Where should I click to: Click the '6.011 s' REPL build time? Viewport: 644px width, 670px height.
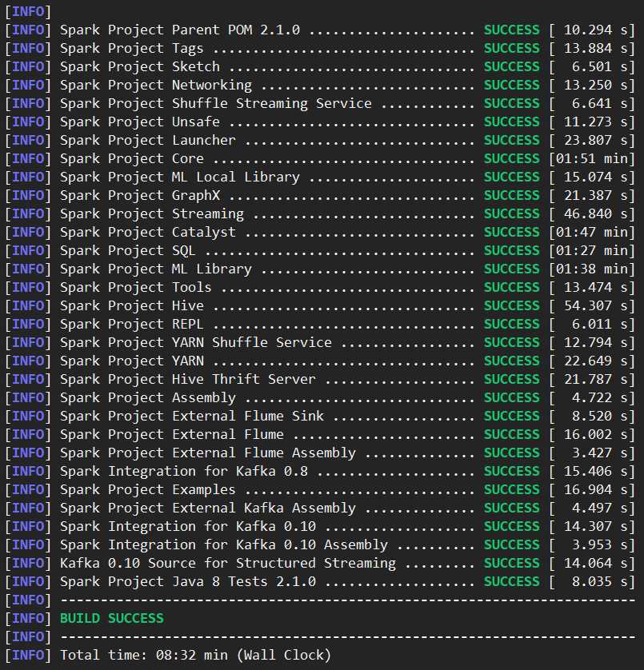point(600,325)
